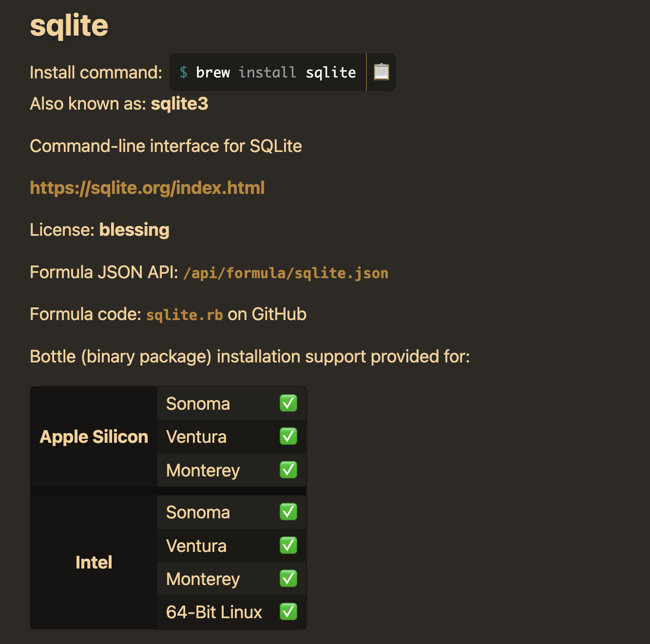The image size is (650, 644).
Task: Click the Sonoma row under Apple Silicon
Action: pyautogui.click(x=198, y=403)
